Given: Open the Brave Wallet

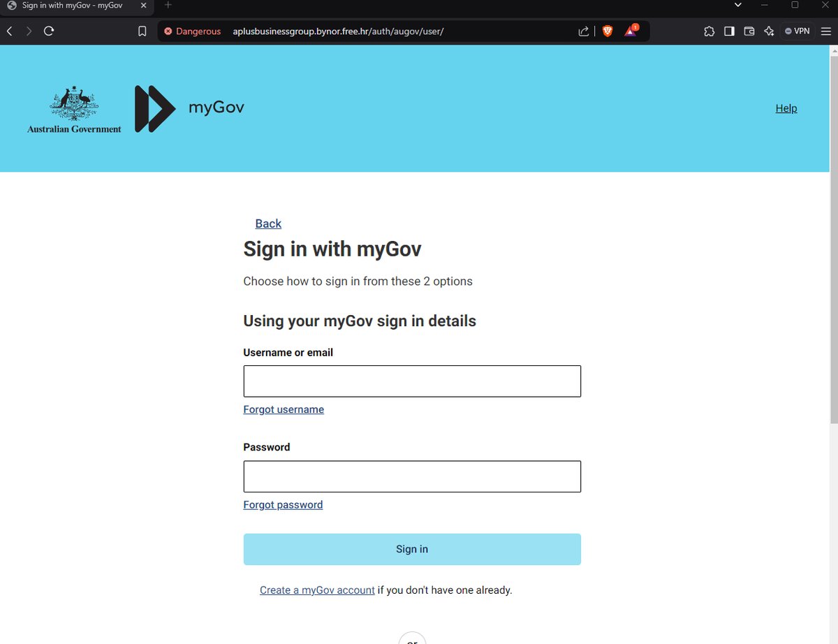Looking at the screenshot, I should coord(749,31).
